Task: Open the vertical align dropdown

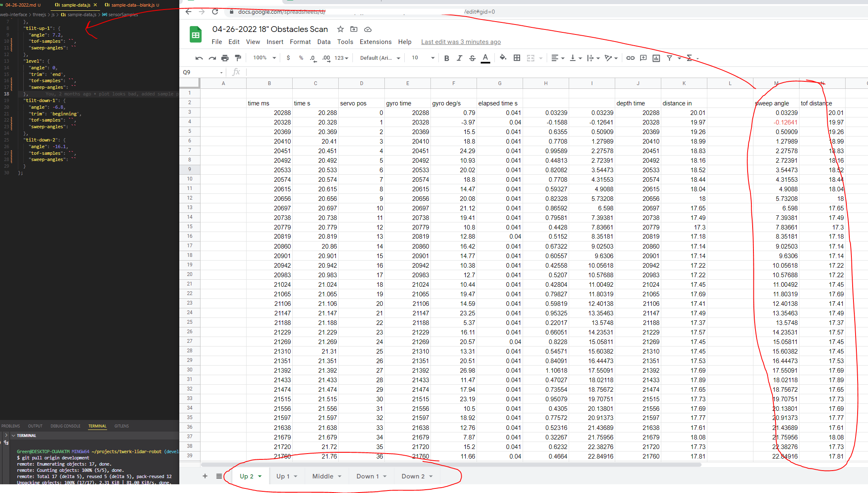Action: tap(576, 58)
